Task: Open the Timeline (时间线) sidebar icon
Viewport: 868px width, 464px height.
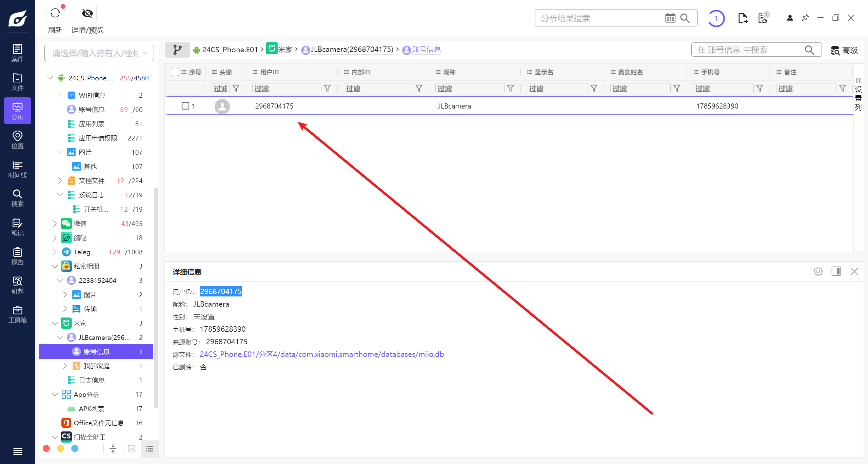Action: point(17,169)
